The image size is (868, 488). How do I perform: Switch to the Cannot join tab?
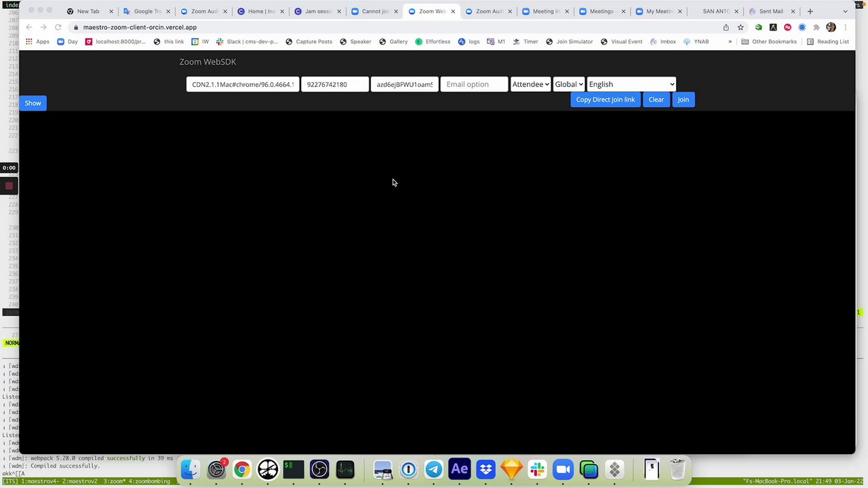pyautogui.click(x=374, y=12)
